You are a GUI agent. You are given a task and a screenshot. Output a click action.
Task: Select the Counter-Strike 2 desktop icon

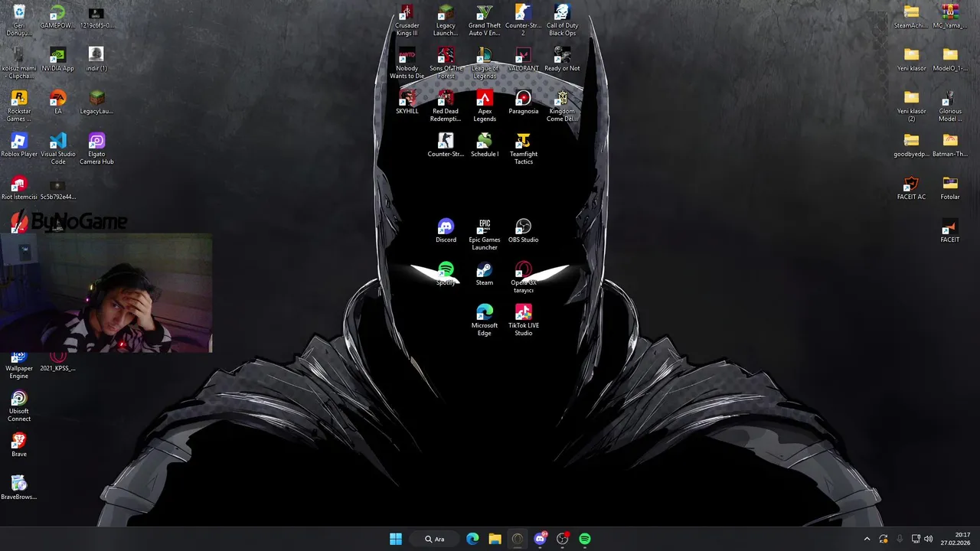coord(523,20)
